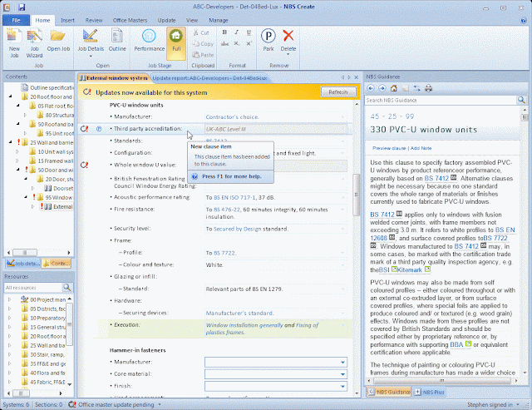
Task: Park the selected clause
Action: pyautogui.click(x=268, y=40)
